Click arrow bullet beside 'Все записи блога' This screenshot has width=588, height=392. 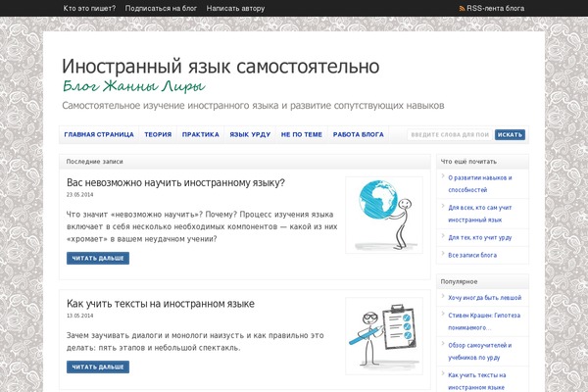(x=443, y=254)
